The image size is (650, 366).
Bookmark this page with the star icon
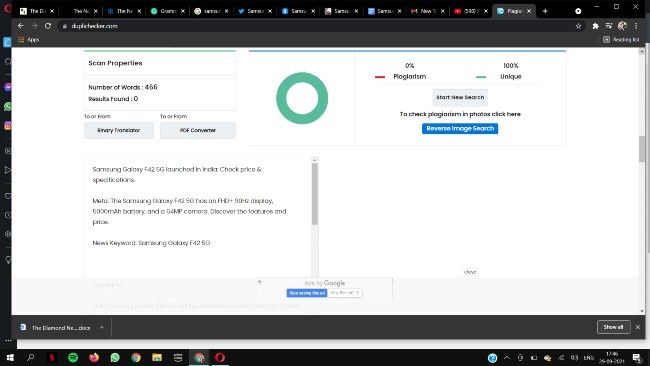click(578, 26)
